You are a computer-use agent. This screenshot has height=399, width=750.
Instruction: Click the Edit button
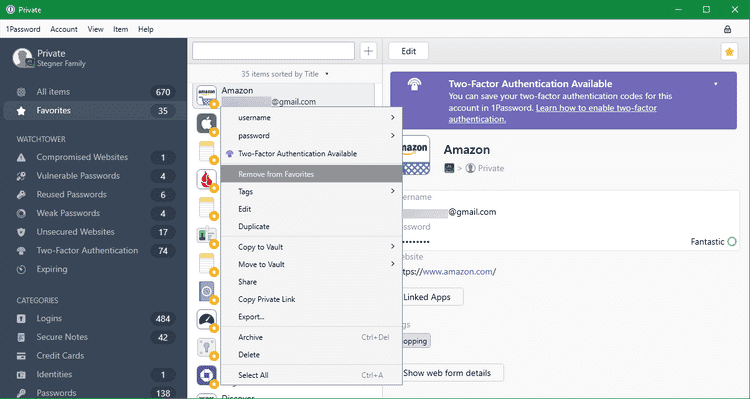tap(408, 51)
